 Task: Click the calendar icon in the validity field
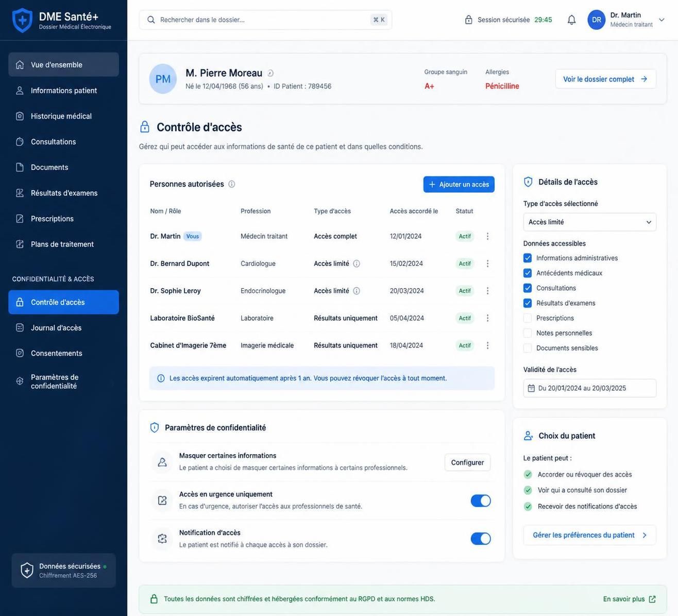tap(531, 388)
